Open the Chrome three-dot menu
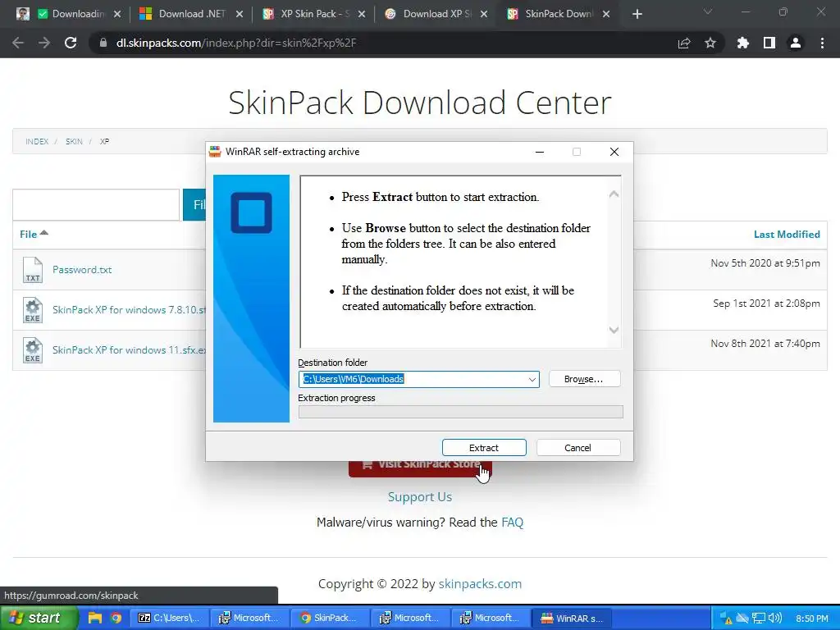This screenshot has height=630, width=840. click(822, 43)
